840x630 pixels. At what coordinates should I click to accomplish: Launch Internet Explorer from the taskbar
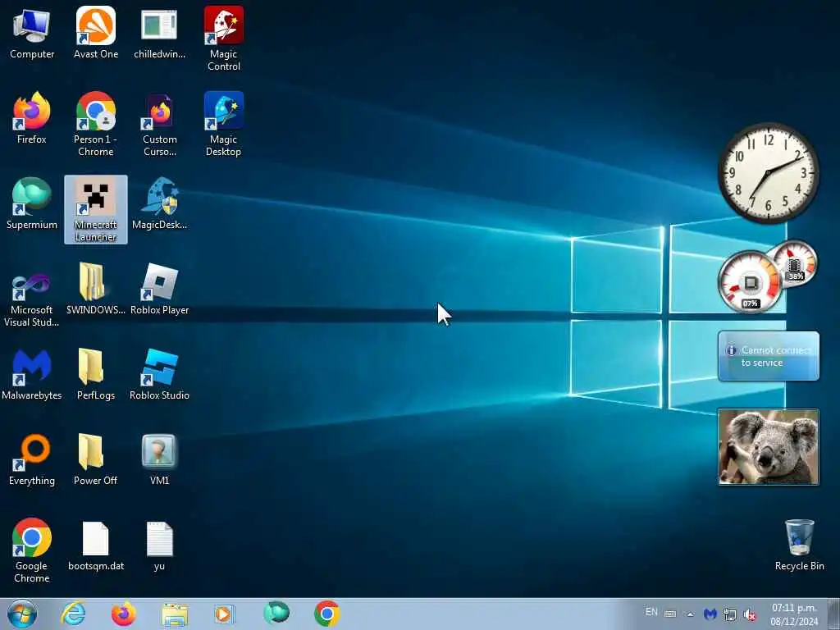click(x=73, y=614)
